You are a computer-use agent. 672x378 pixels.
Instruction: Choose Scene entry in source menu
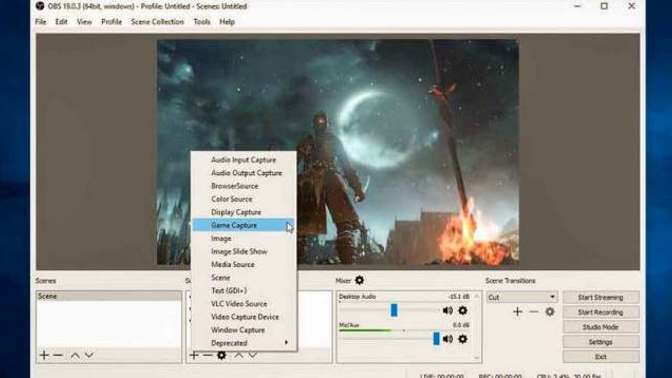click(x=243, y=278)
